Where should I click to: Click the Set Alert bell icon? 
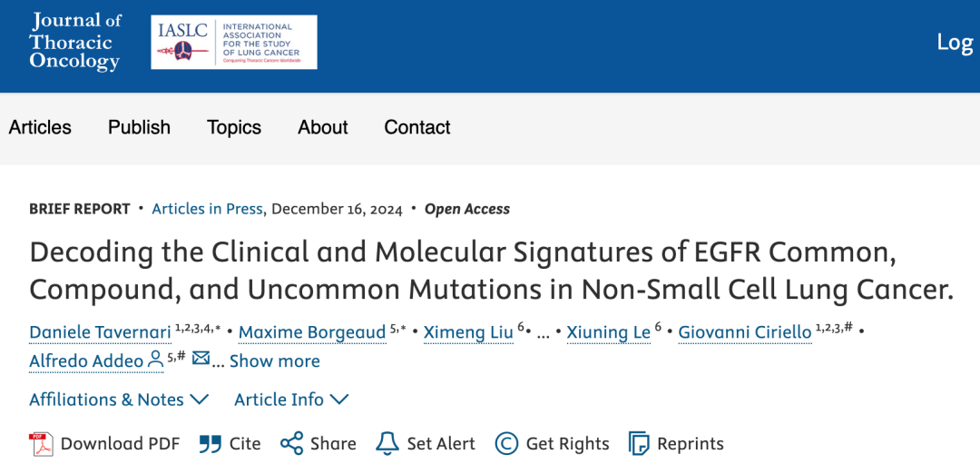[x=387, y=443]
